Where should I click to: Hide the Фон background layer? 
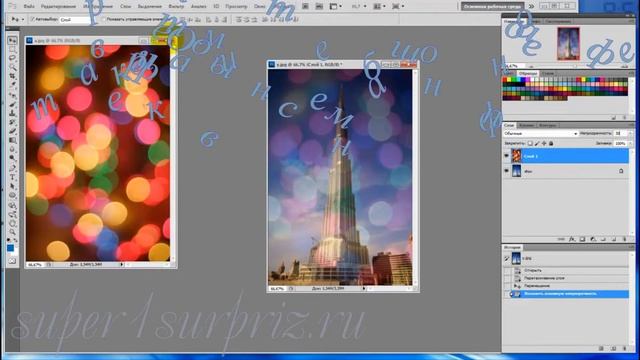[507, 171]
